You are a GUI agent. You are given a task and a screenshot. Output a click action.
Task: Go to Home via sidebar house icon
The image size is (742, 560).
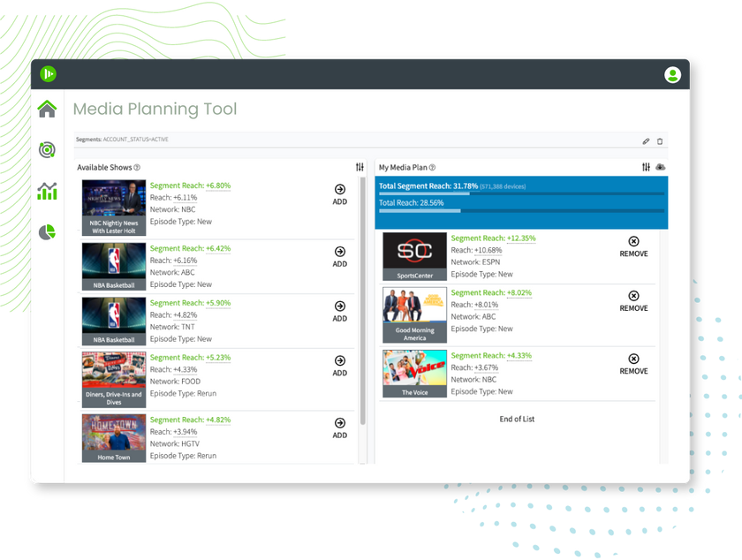48,109
